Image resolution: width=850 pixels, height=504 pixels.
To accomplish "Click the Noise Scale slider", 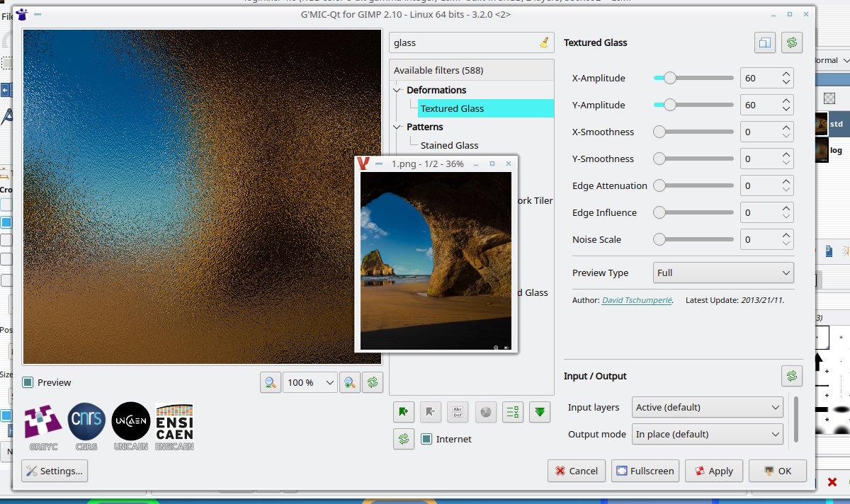I will [693, 239].
